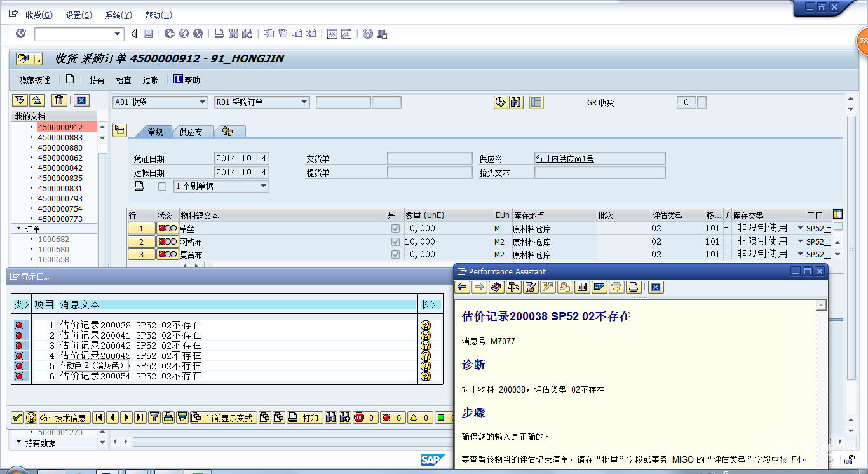Click the status traffic light for row 1
868x474 pixels.
coord(167,228)
